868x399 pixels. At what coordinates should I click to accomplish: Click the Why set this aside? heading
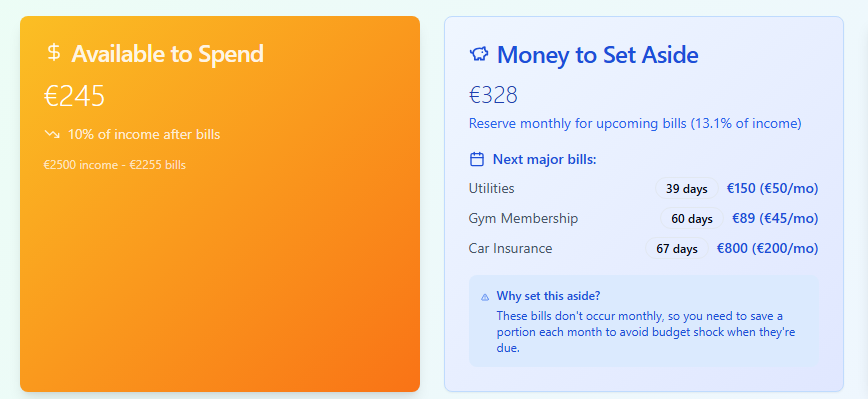tap(548, 296)
